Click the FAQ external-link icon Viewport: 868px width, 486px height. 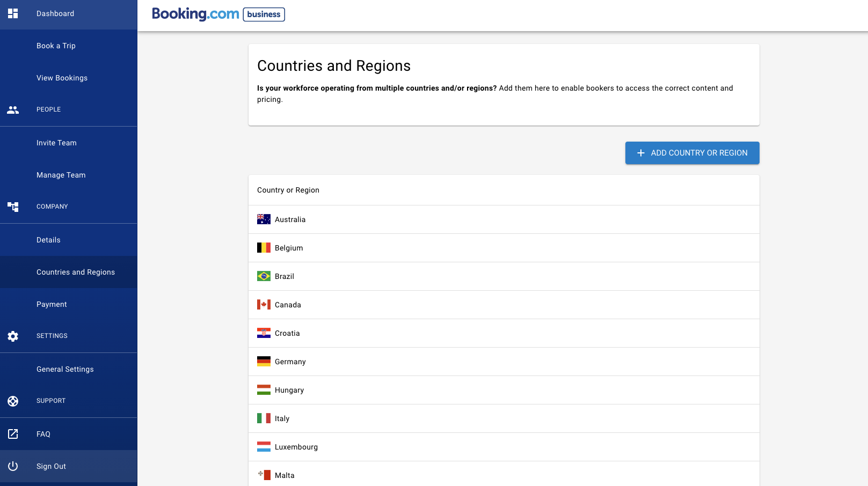[13, 434]
